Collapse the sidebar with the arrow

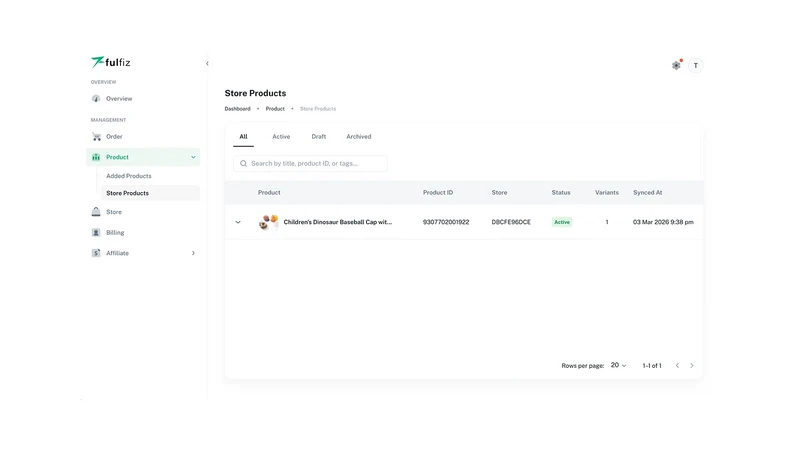point(207,64)
